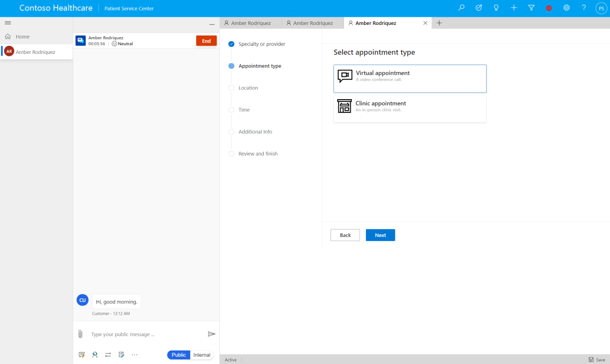
Task: Click the Next button
Action: 380,235
